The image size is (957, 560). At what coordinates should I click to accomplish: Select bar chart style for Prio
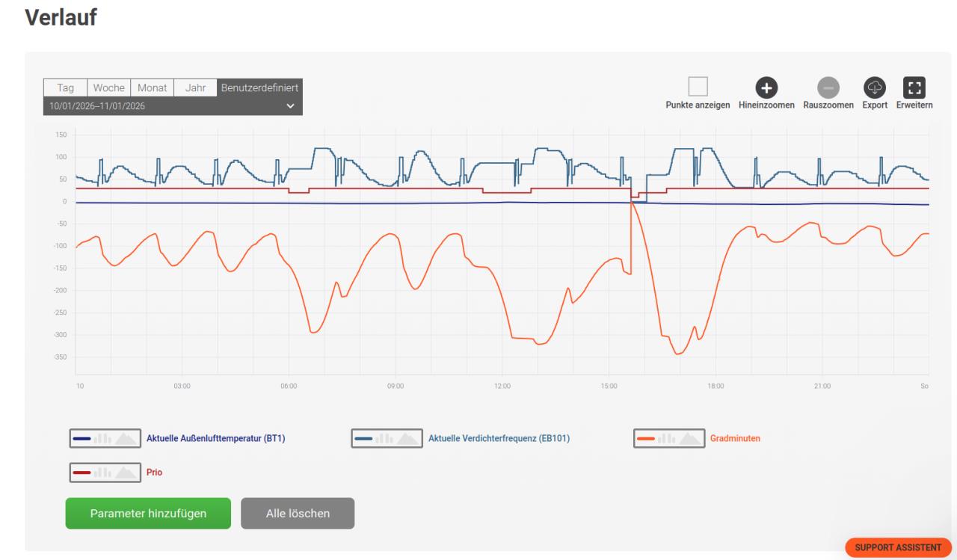(102, 473)
